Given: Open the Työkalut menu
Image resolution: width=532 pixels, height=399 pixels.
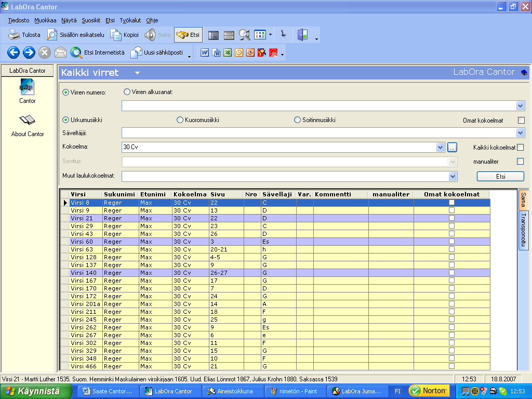Looking at the screenshot, I should (x=130, y=20).
